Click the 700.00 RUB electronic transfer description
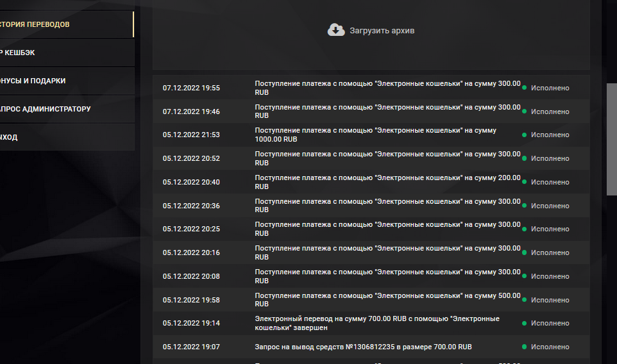The image size is (617, 364). tap(377, 323)
